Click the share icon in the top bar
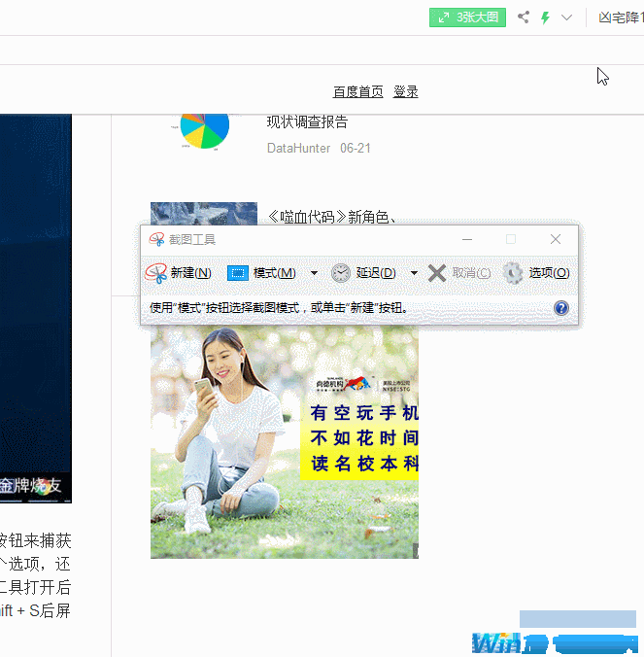 (x=524, y=17)
